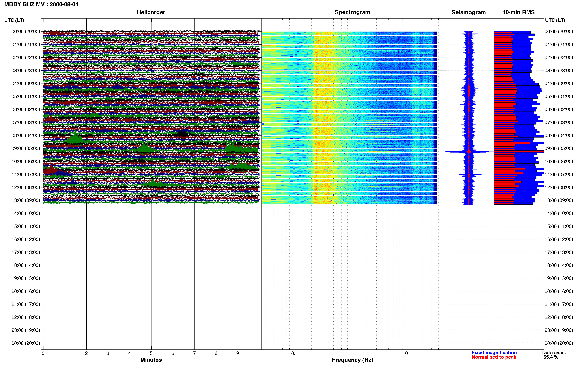
Task: Click left axis tick '07:00 (03:00)'
Action: pyautogui.click(x=26, y=122)
